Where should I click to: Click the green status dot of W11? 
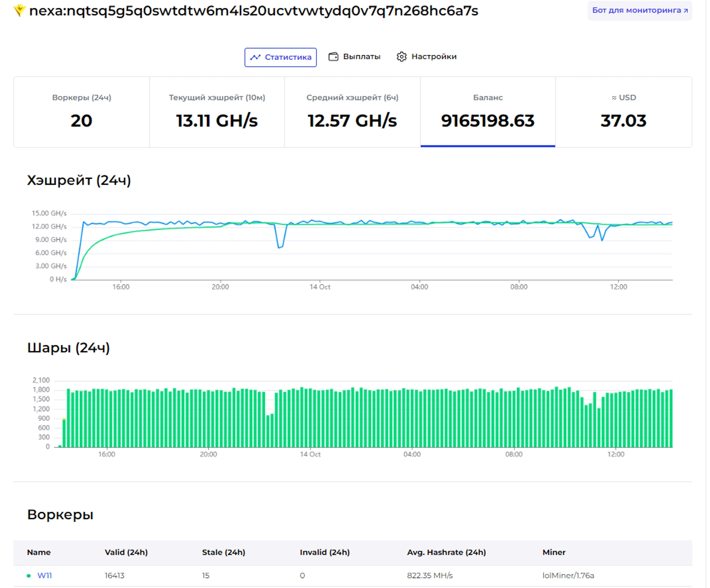29,575
